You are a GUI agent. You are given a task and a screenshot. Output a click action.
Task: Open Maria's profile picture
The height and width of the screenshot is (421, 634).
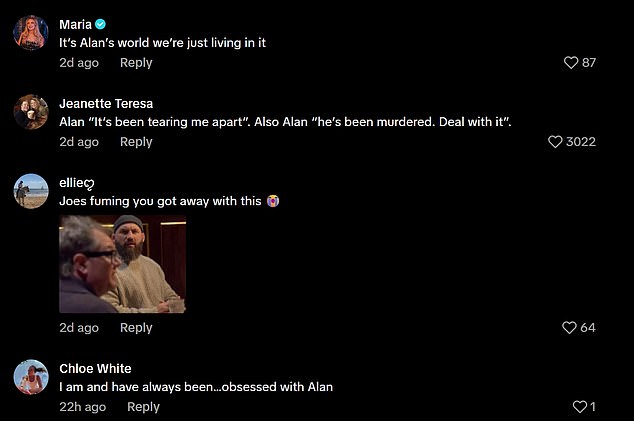tap(31, 32)
